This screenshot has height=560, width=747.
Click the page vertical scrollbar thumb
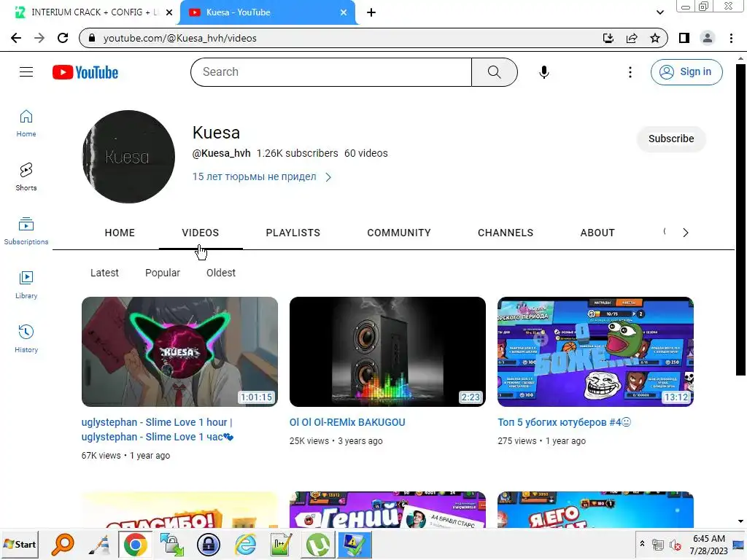point(740,219)
